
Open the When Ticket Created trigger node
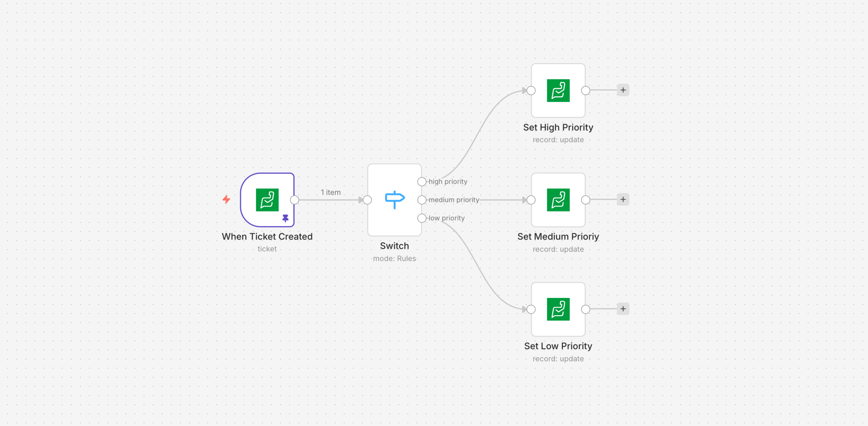point(267,200)
